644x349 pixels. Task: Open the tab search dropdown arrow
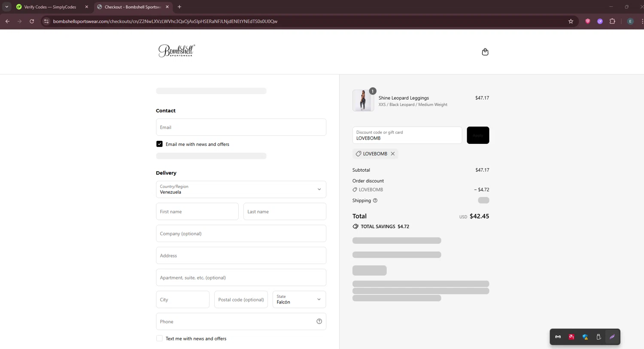tap(6, 7)
